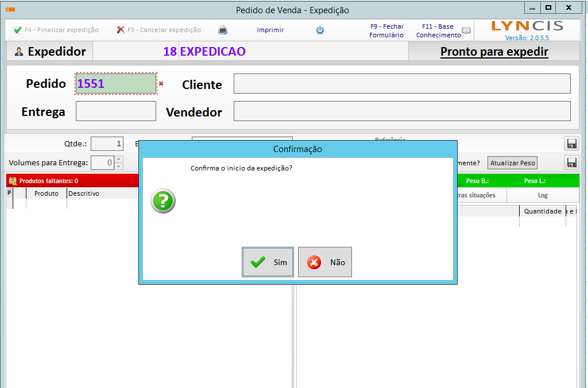
Task: Confirm with the Sim button
Action: click(268, 262)
